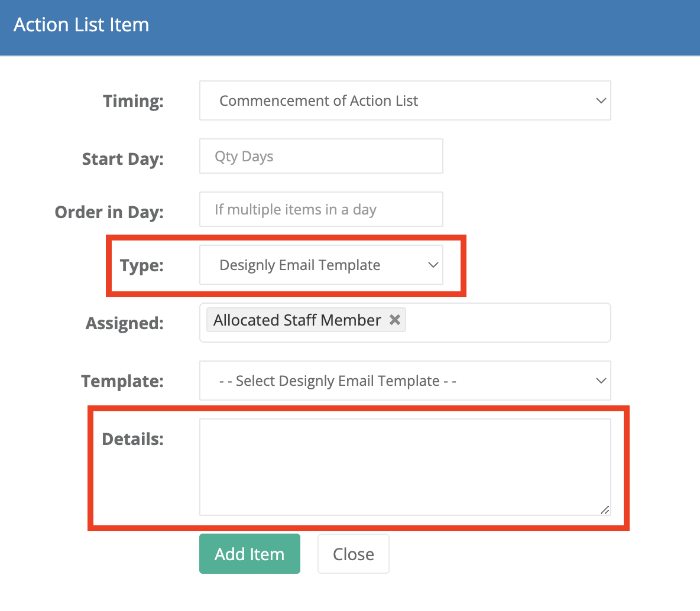Click the Start Day label
The height and width of the screenshot is (611, 700).
pyautogui.click(x=123, y=160)
